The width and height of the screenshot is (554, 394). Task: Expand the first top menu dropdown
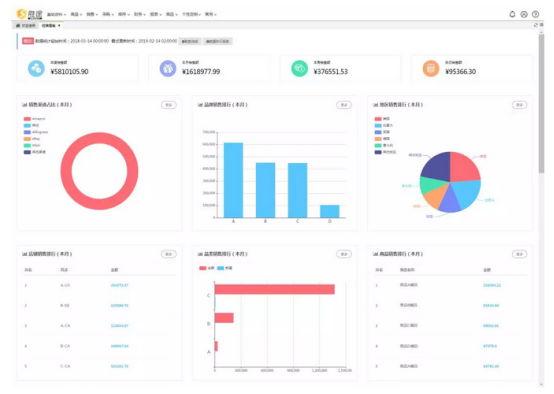[57, 14]
